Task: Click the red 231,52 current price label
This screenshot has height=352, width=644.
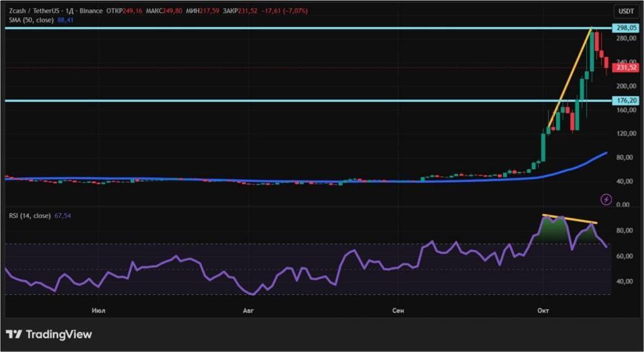Action: click(625, 68)
